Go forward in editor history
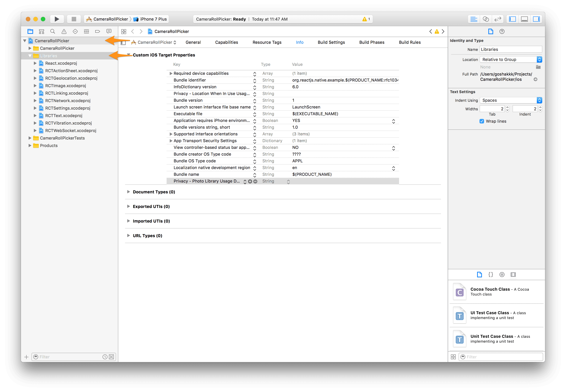Image resolution: width=566 pixels, height=392 pixels. [x=141, y=31]
